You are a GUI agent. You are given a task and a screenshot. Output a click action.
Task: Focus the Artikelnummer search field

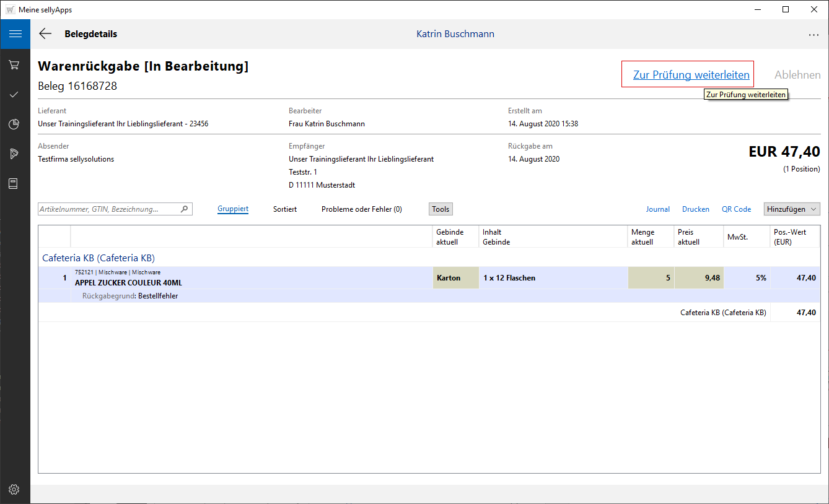(x=108, y=209)
